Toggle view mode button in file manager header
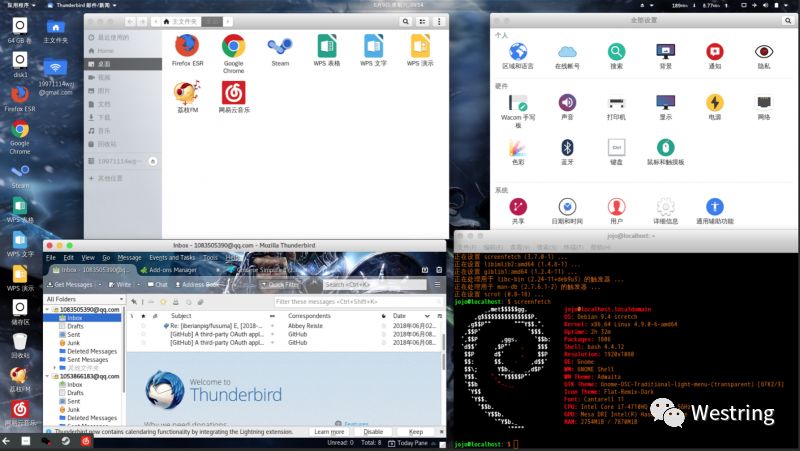Viewport: 800px width, 451px height. point(422,21)
